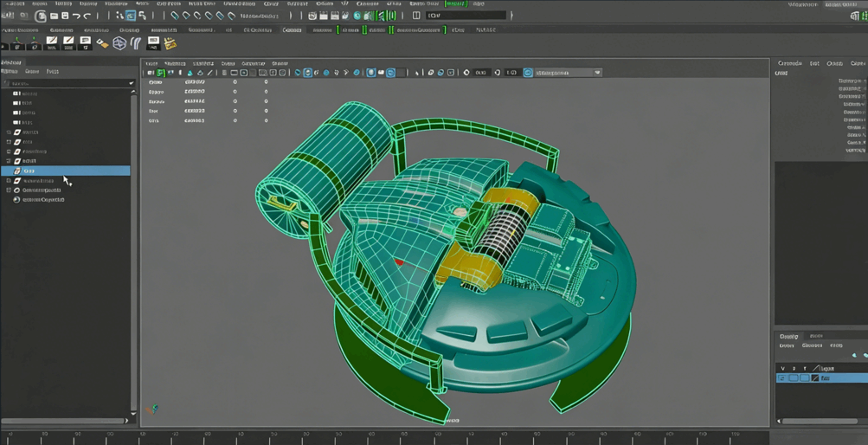868x445 pixels.
Task: Click the Undo arrow in the top toolbar
Action: tap(76, 16)
